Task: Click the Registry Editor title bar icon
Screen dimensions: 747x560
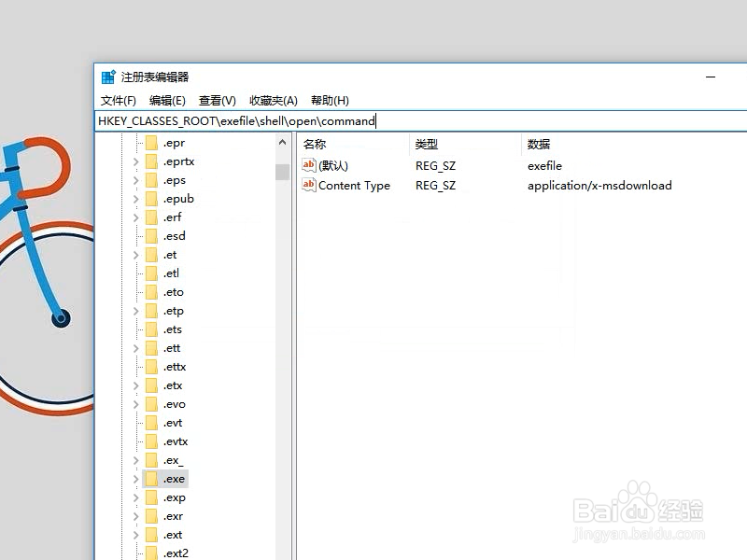Action: (108, 77)
